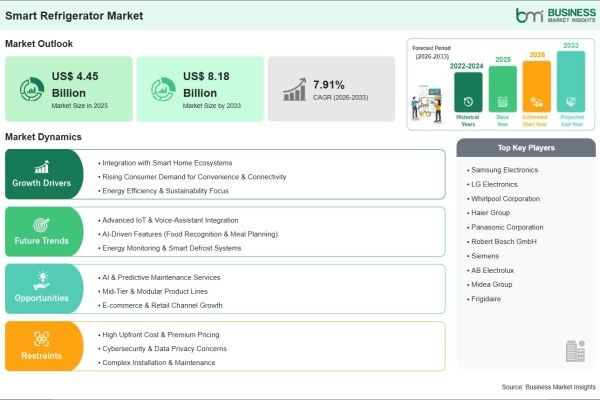Click 'Source: Business Market Insights' footer
600x400 pixels.
point(548,387)
